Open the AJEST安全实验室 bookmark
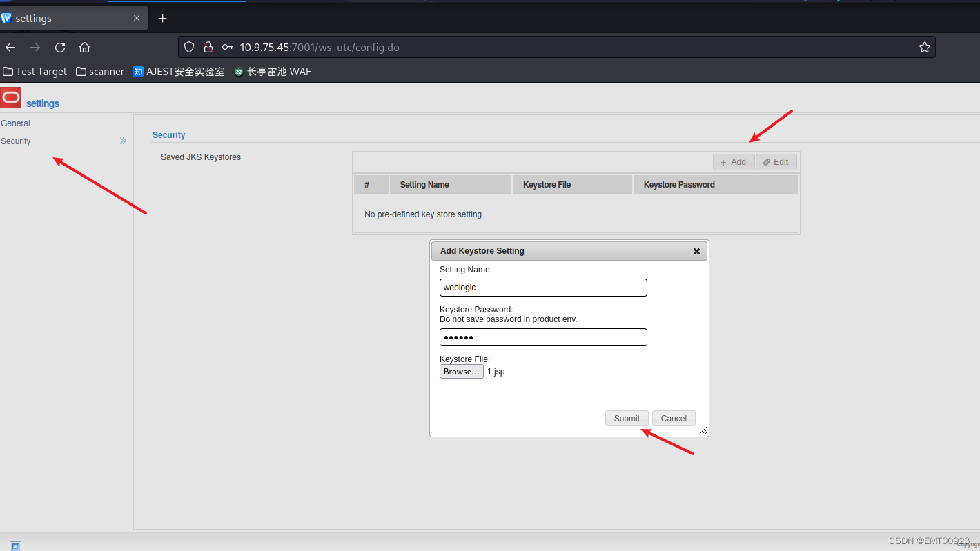 pos(179,72)
